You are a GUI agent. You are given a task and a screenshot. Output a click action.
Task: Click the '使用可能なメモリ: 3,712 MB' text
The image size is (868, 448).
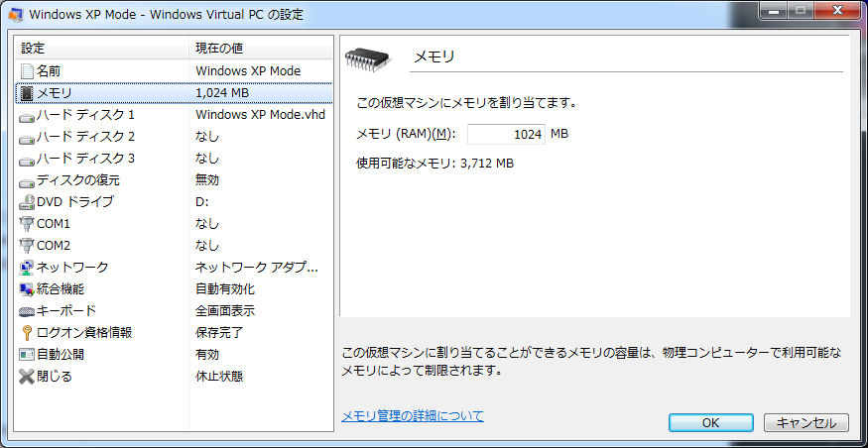point(435,164)
